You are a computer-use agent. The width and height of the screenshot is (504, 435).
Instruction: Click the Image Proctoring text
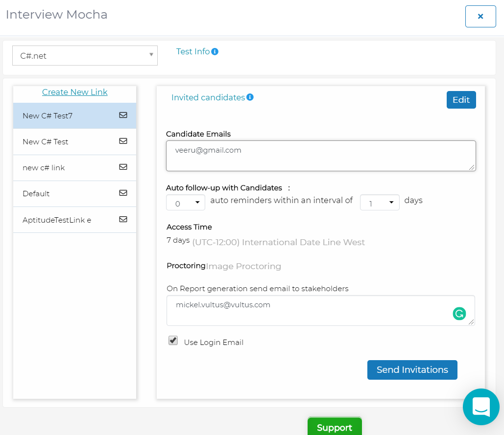243,267
